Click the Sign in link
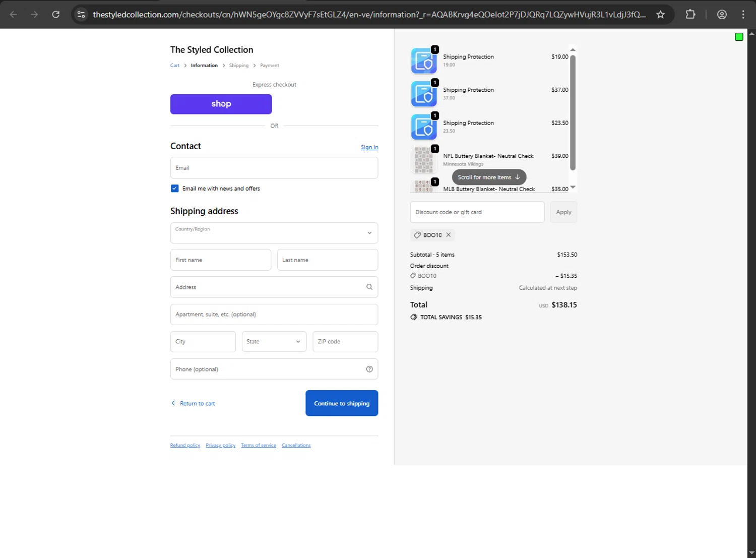The height and width of the screenshot is (558, 756). [369, 147]
